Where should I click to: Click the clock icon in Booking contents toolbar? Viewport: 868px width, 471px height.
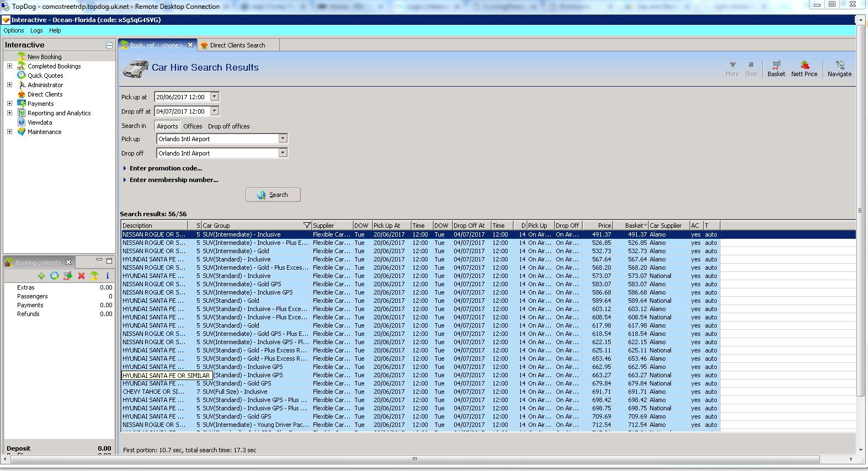55,276
